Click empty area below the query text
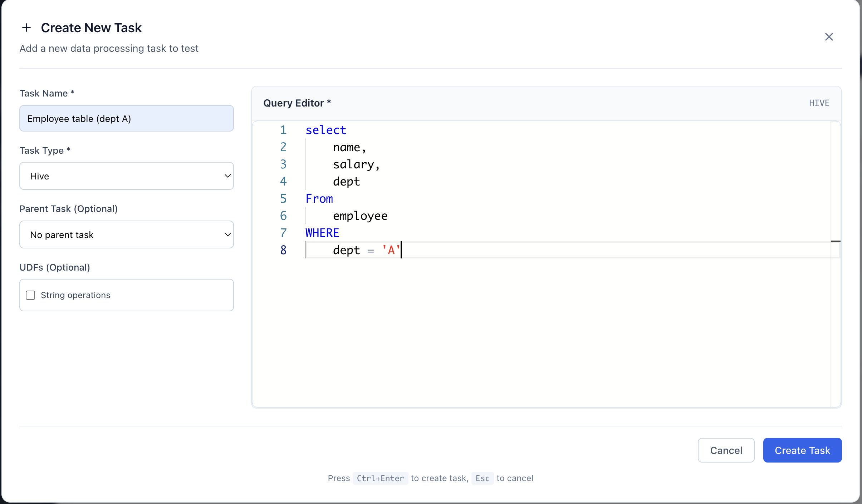The image size is (862, 504). click(537, 332)
